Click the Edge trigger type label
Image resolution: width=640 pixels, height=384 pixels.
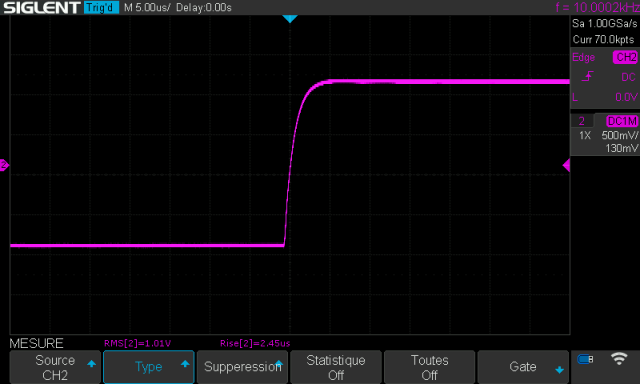tap(583, 58)
